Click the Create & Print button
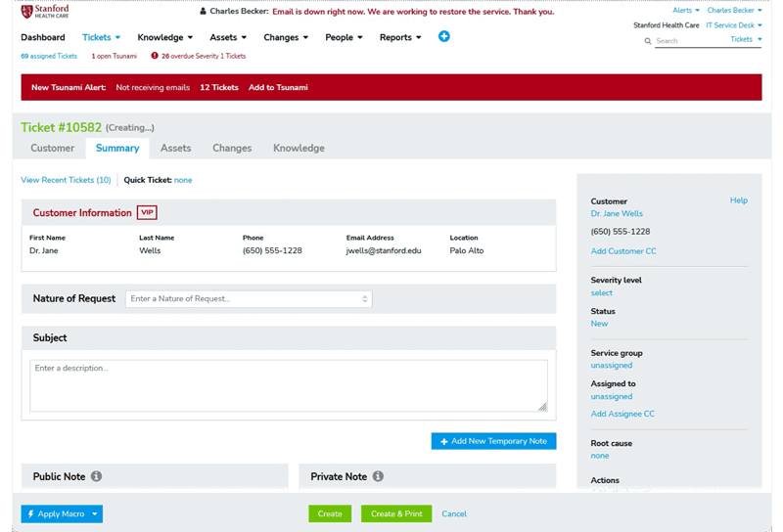This screenshot has width=783, height=532. pos(396,513)
